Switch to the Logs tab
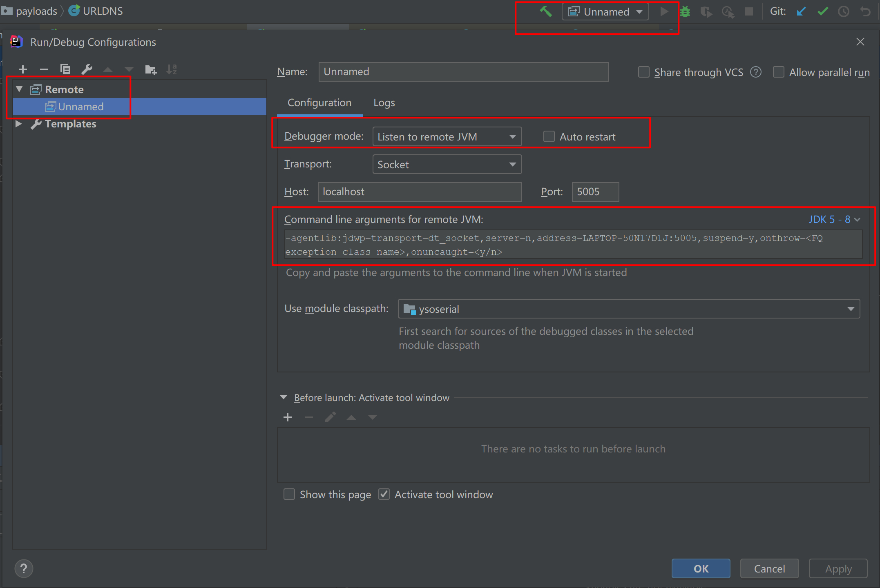Screen dimensions: 880x588 pyautogui.click(x=384, y=103)
